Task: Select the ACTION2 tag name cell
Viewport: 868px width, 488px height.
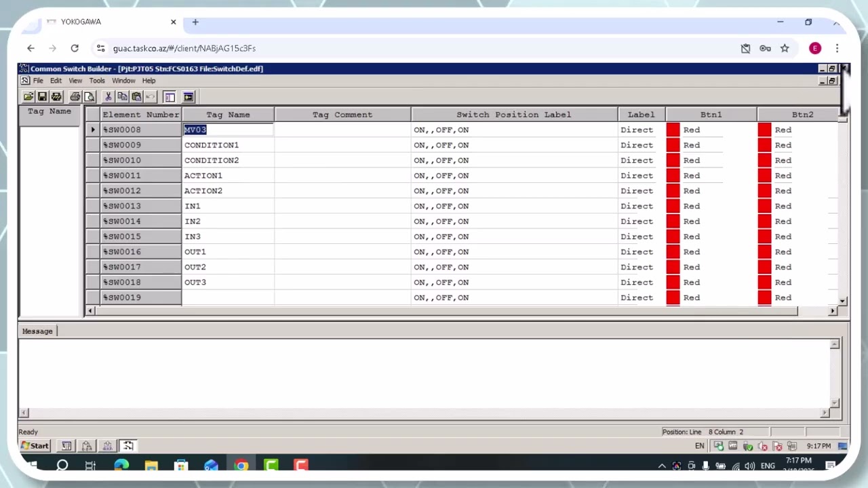Action: [x=228, y=191]
